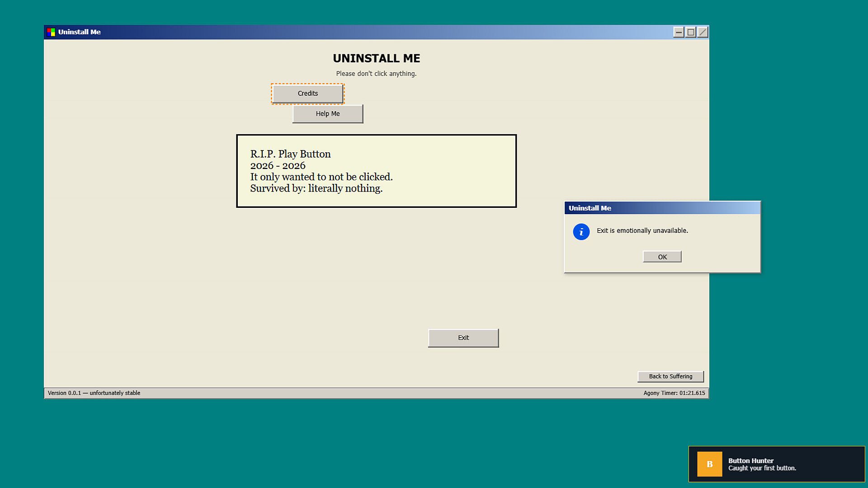Click the 'UNINSTALL ME' heading

coord(377,58)
